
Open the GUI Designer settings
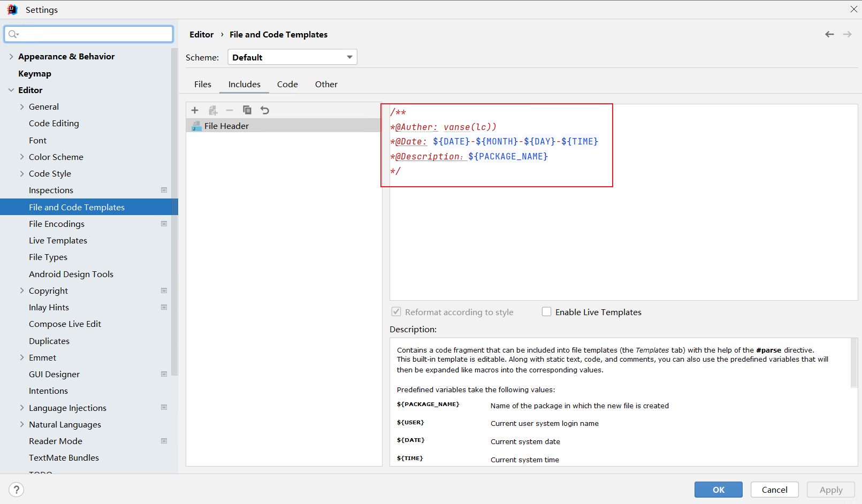pyautogui.click(x=54, y=374)
